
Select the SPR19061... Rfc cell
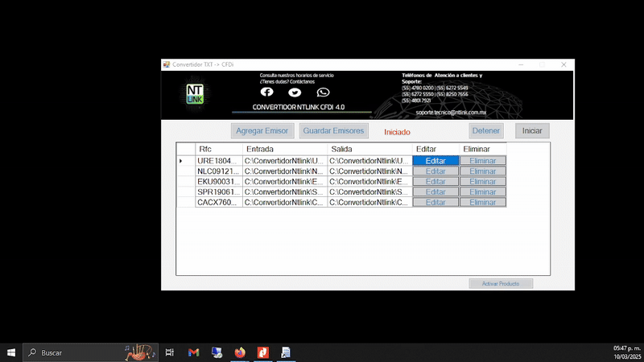(219, 191)
